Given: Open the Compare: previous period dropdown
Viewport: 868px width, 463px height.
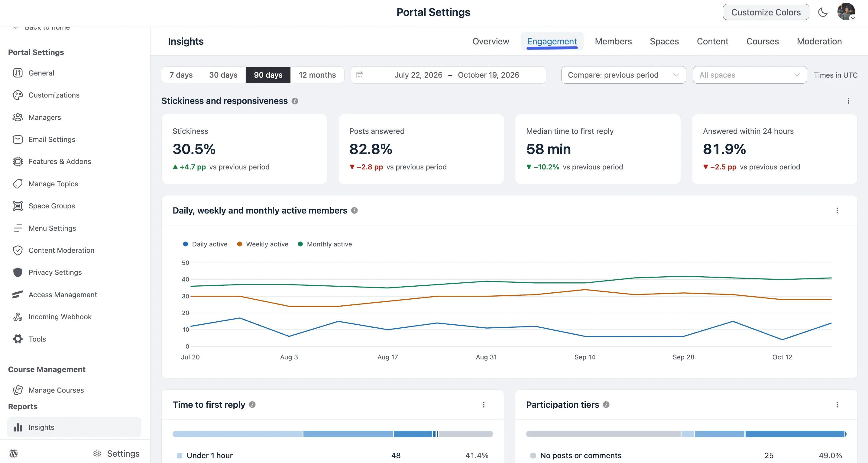Looking at the screenshot, I should point(623,75).
